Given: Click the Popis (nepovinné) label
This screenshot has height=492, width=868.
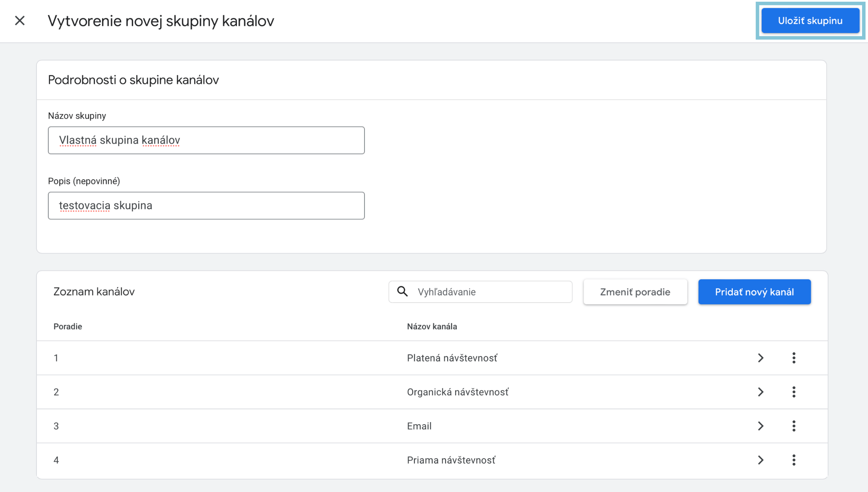Looking at the screenshot, I should tap(84, 181).
